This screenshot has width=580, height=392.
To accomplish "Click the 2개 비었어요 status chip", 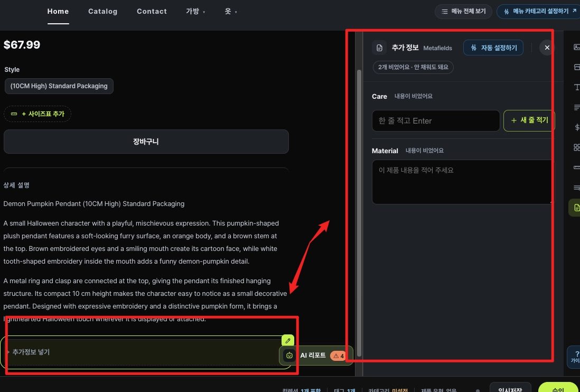I will tap(413, 67).
